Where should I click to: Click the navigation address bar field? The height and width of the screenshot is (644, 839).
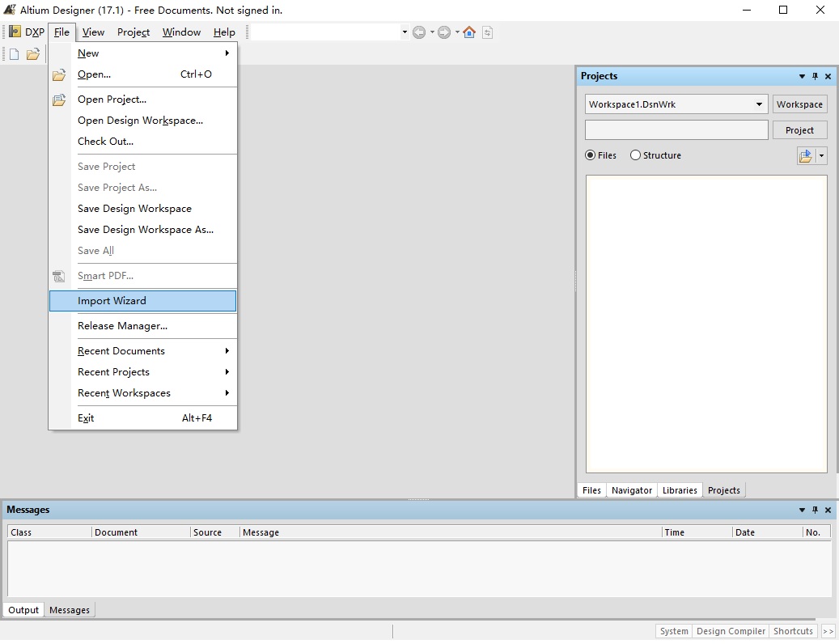(x=324, y=32)
